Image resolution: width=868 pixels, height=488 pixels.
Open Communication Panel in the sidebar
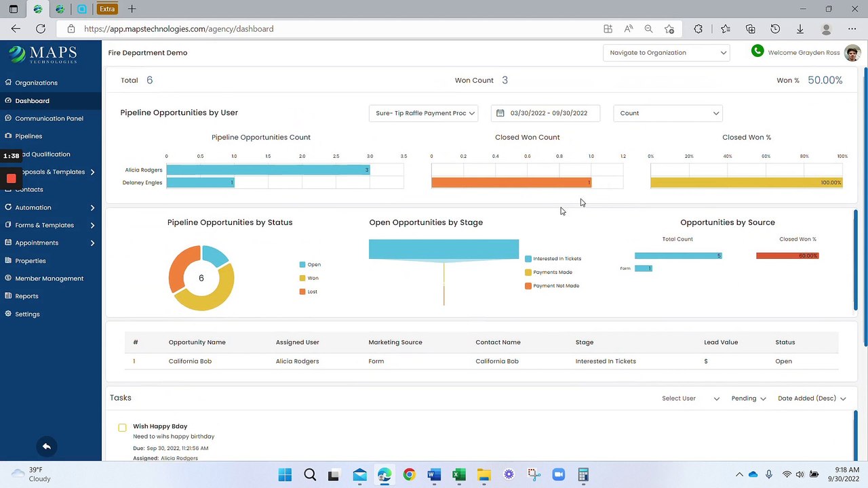pos(49,119)
